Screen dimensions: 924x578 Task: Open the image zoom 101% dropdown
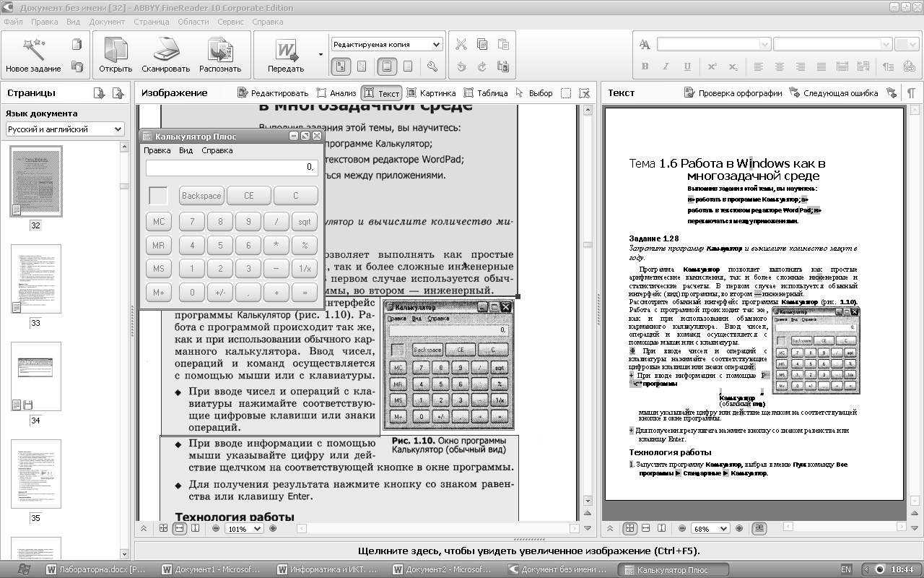pos(244,529)
